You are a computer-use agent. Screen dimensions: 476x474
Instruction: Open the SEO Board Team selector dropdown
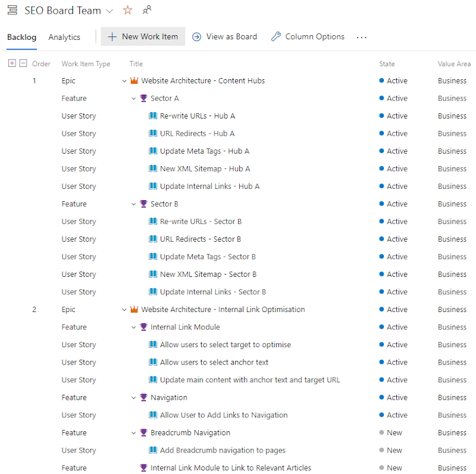click(109, 11)
